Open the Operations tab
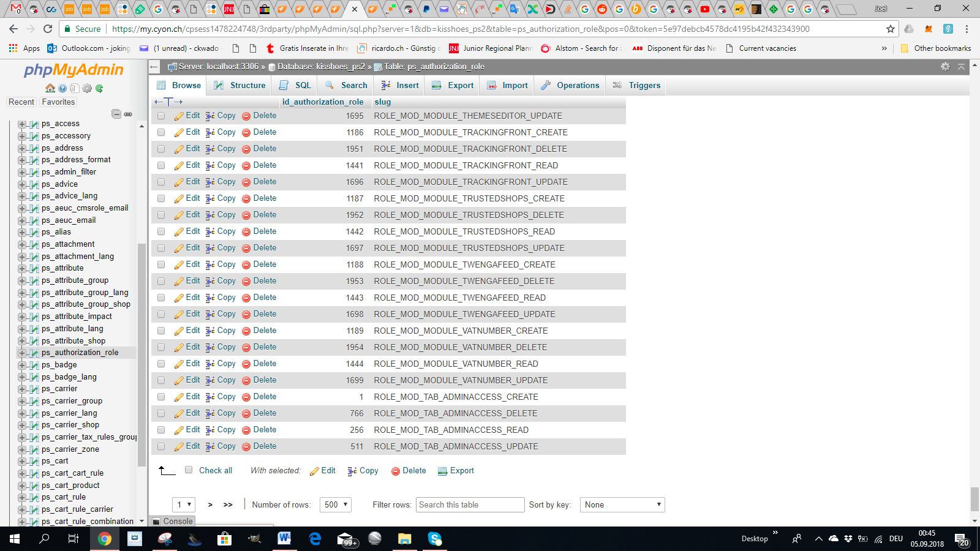 (x=570, y=85)
